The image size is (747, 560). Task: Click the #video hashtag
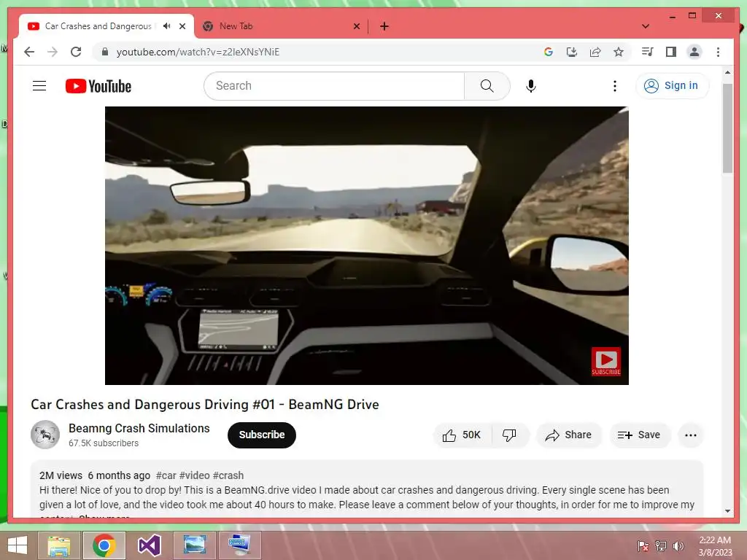click(x=194, y=475)
